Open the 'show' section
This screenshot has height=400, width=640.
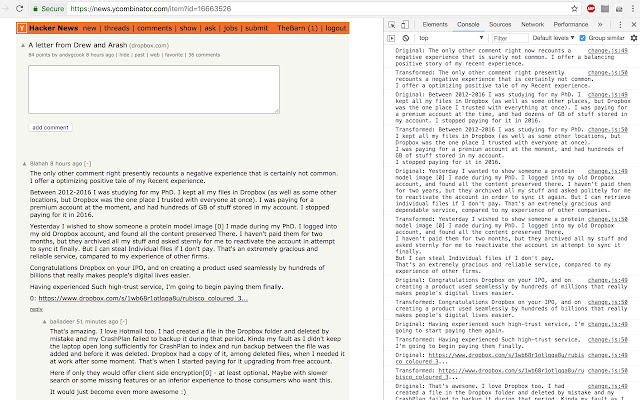(188, 28)
